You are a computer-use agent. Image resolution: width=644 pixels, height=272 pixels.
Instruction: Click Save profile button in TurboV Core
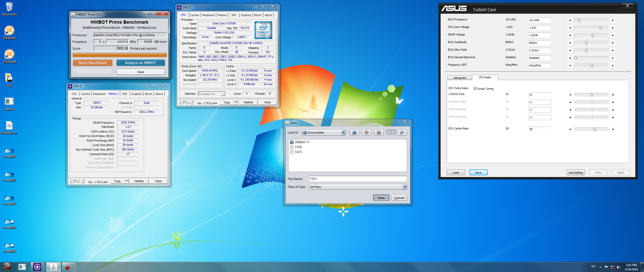pos(478,173)
